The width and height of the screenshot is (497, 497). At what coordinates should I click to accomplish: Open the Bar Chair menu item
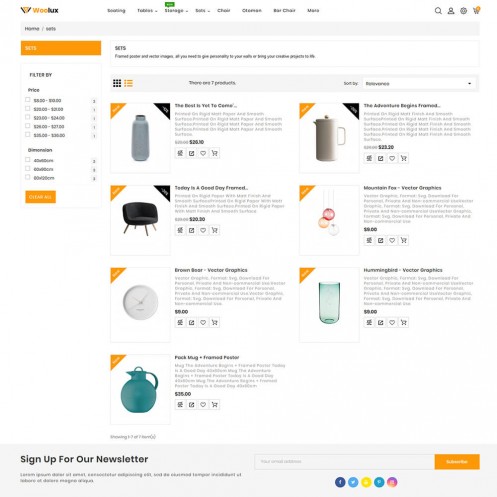point(284,11)
